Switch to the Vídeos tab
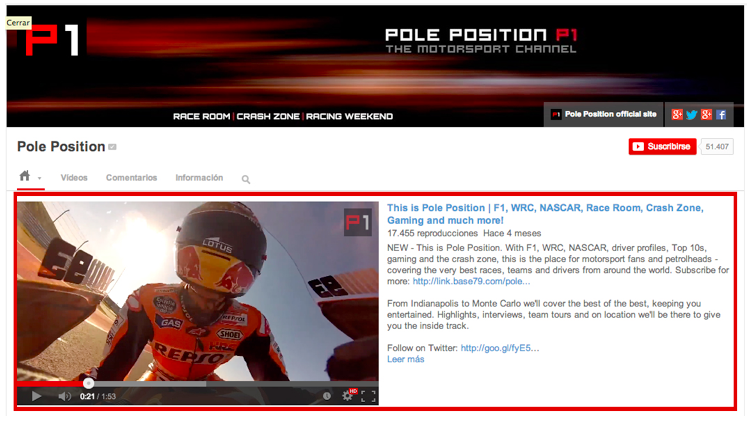Screen dimensions: 754x421 coord(74,178)
